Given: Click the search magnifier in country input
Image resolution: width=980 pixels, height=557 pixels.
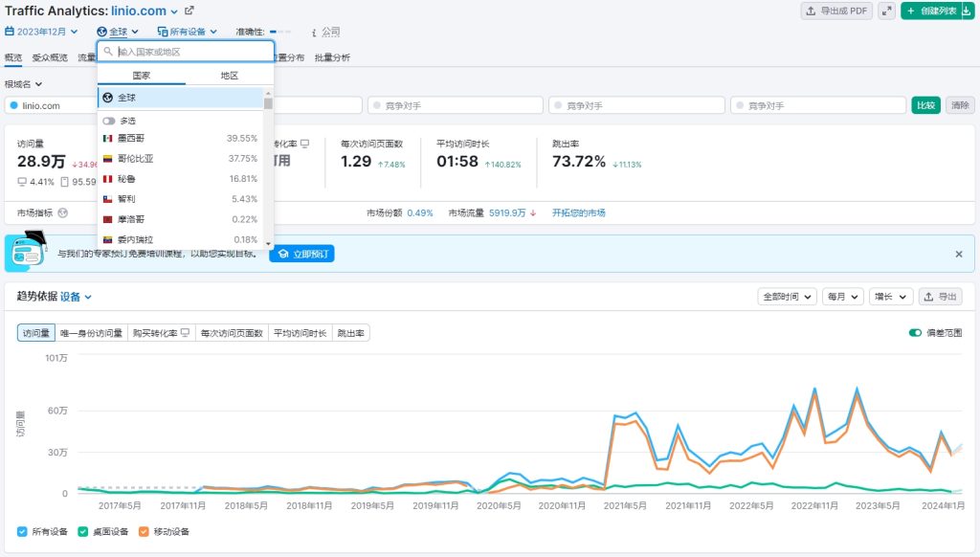Looking at the screenshot, I should pos(108,52).
